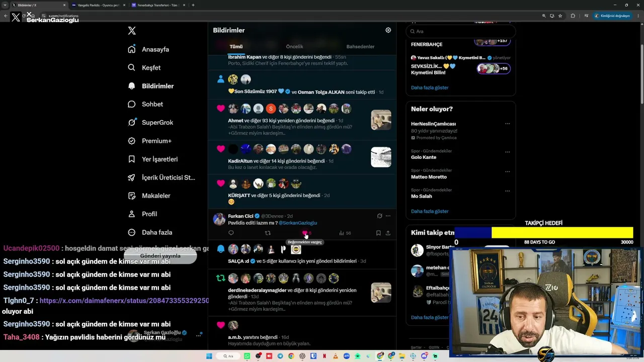644x362 pixels.
Task: Reply to Furkan Cici's post
Action: click(231, 233)
